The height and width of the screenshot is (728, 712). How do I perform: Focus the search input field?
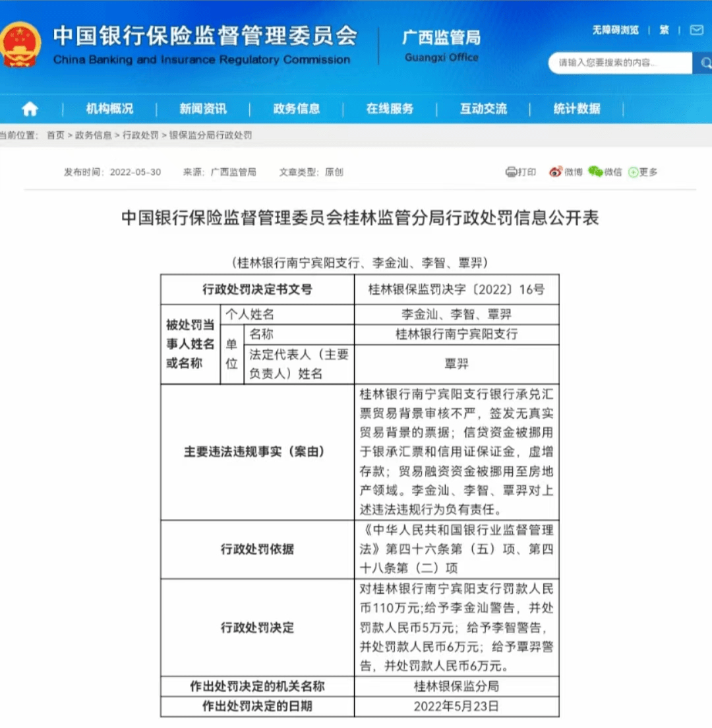click(620, 63)
